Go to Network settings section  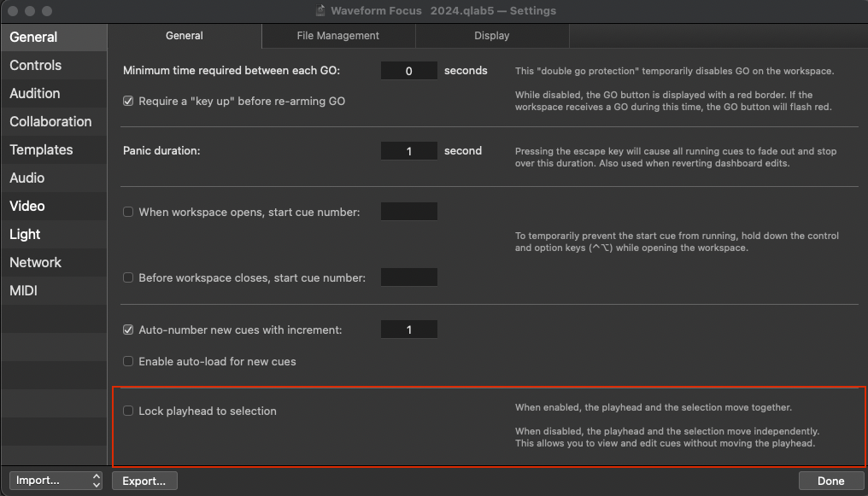36,262
